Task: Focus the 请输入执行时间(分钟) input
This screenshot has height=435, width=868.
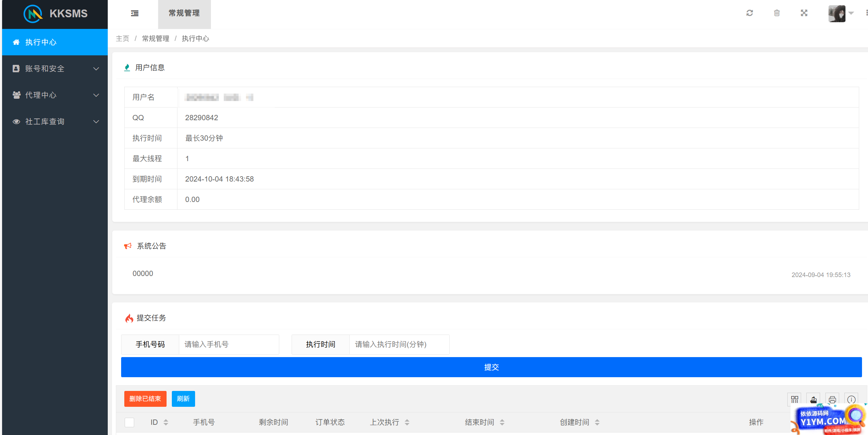Action: (399, 344)
